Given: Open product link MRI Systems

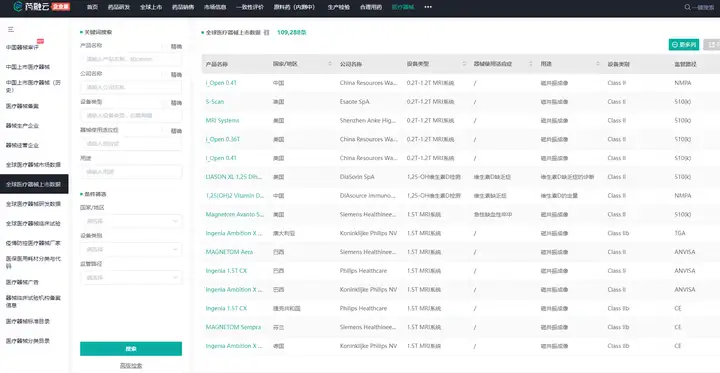Looking at the screenshot, I should coord(222,120).
